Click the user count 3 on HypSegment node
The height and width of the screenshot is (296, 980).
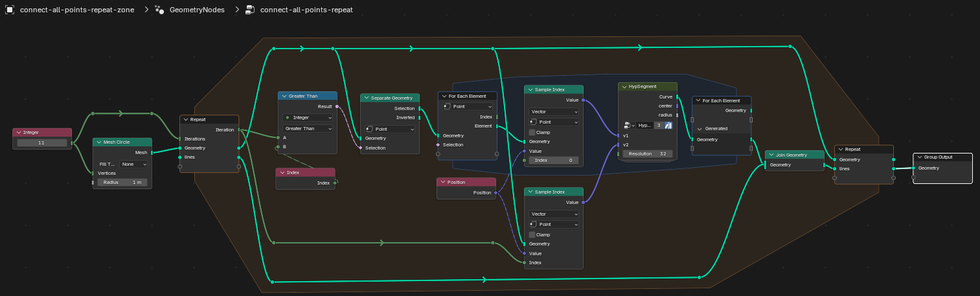point(658,125)
